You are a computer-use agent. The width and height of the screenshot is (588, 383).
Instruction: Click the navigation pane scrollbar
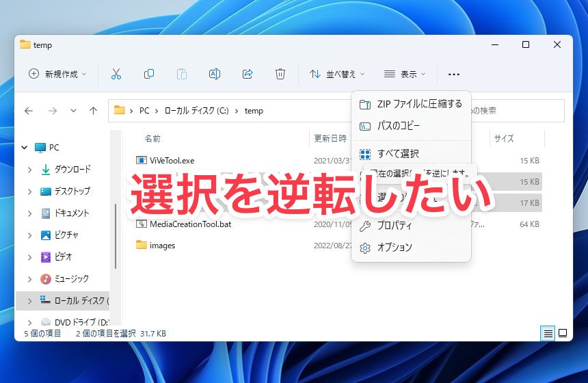point(116,237)
